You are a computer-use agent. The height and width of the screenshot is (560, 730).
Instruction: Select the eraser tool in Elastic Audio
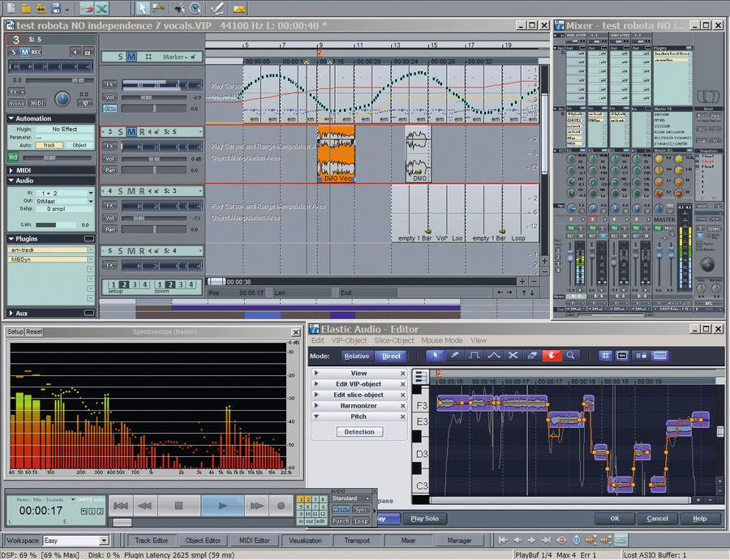pyautogui.click(x=532, y=356)
